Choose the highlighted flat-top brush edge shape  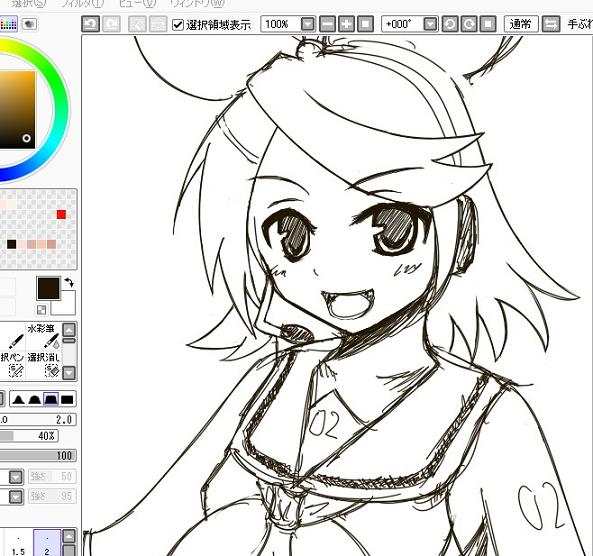point(51,399)
